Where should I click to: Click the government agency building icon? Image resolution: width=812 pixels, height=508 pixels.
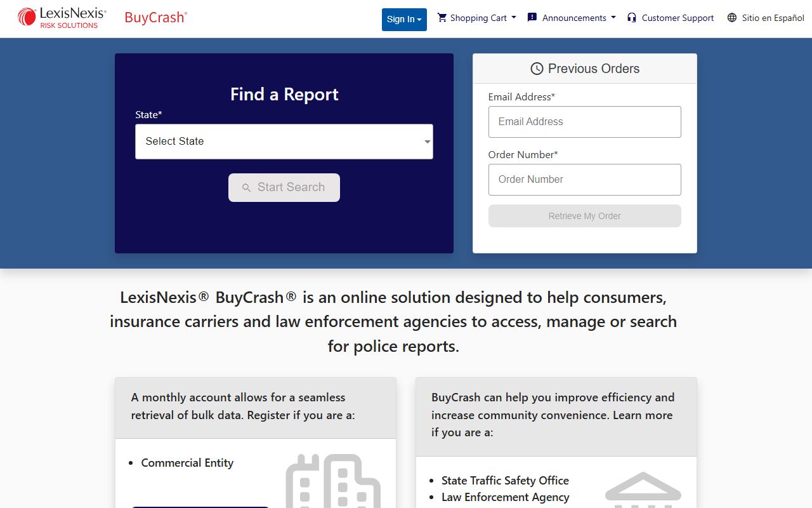click(643, 489)
